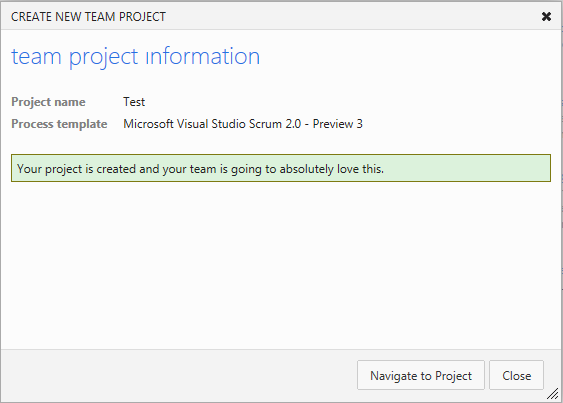Click the 'Project name' label
The width and height of the screenshot is (563, 403).
click(48, 102)
